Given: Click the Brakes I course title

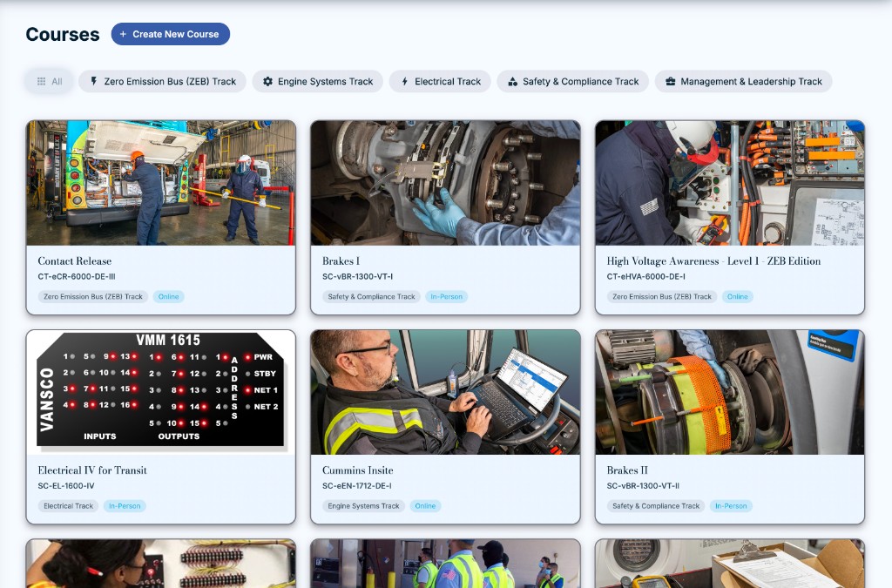Looking at the screenshot, I should [x=341, y=261].
